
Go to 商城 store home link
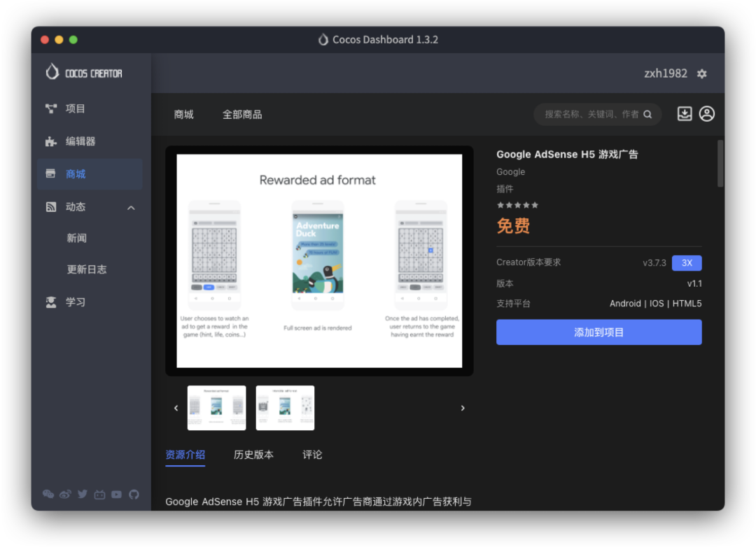[183, 114]
